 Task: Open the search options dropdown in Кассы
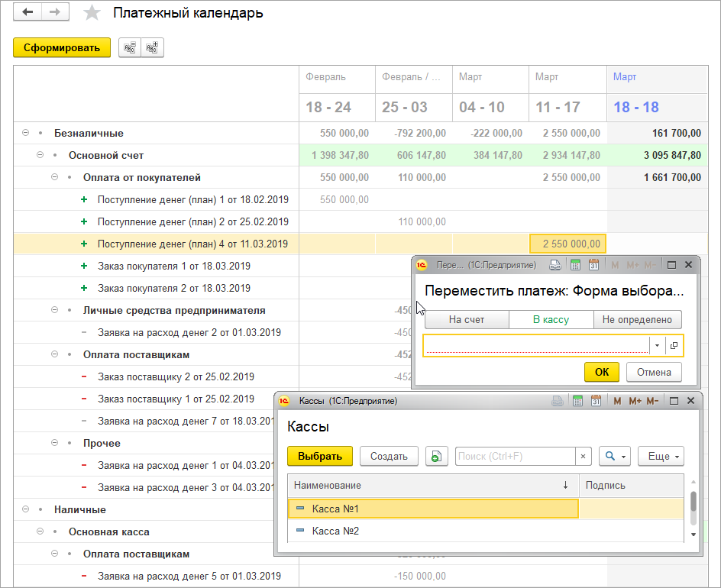pyautogui.click(x=615, y=456)
